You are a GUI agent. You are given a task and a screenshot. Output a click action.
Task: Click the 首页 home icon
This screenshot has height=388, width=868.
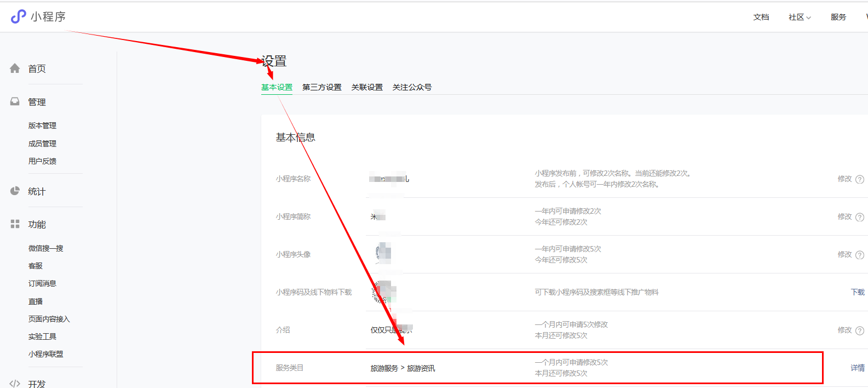pyautogui.click(x=15, y=69)
